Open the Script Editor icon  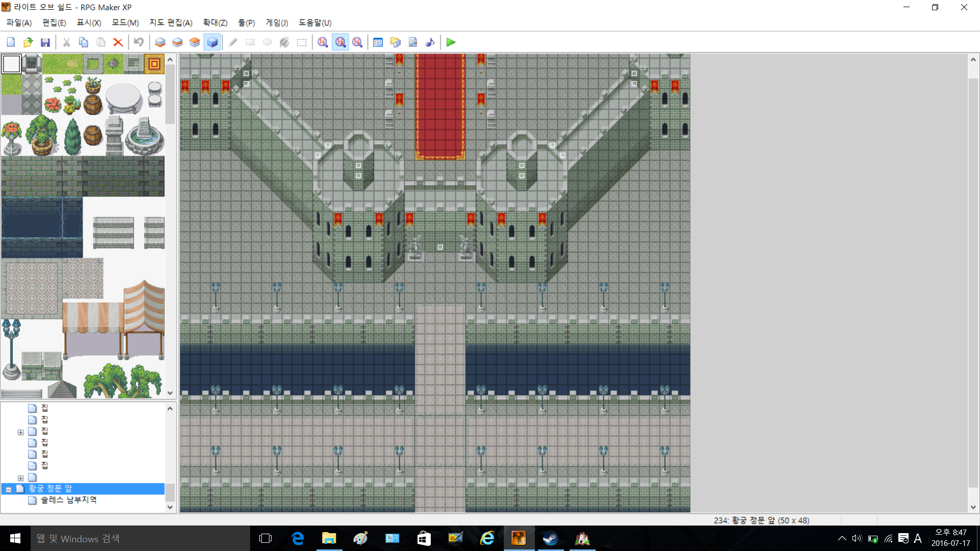pyautogui.click(x=413, y=42)
